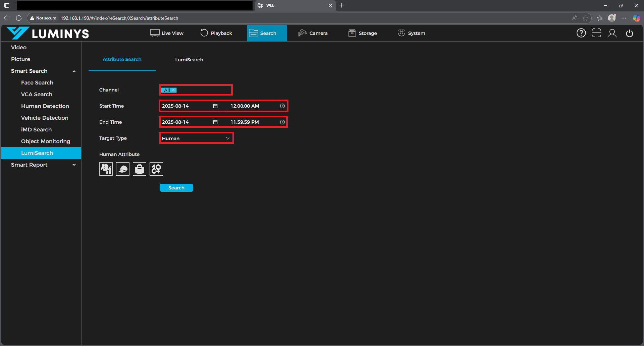Screen dimensions: 644x346
Task: Select the hat human attribute icon
Action: pyautogui.click(x=123, y=169)
